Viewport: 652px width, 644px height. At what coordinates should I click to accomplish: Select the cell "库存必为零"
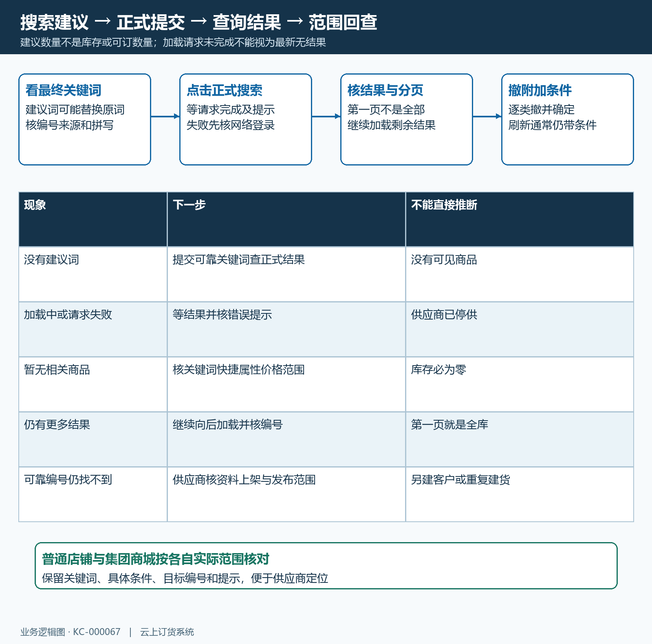pyautogui.click(x=520, y=384)
